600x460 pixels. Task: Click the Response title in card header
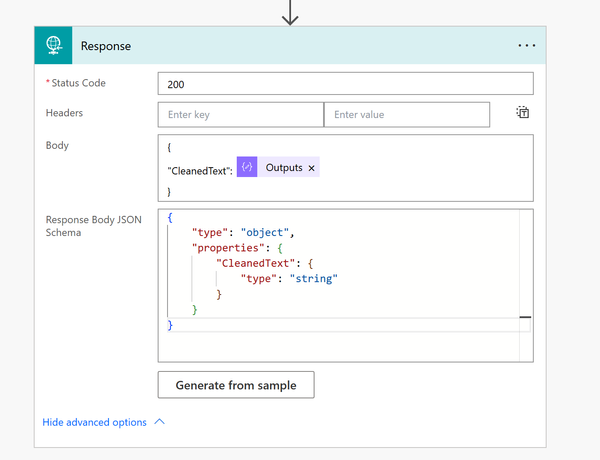[x=105, y=46]
